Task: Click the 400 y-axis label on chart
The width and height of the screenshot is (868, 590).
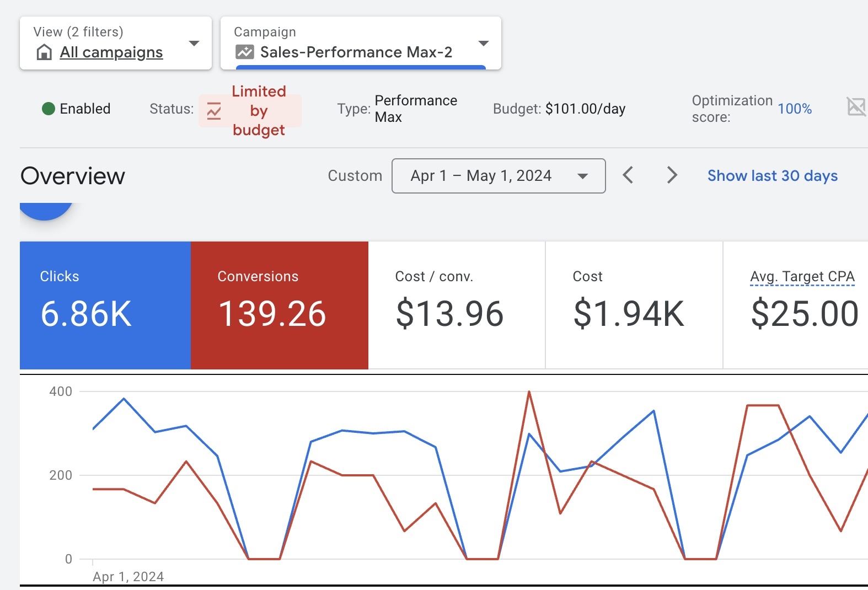Action: tap(61, 391)
